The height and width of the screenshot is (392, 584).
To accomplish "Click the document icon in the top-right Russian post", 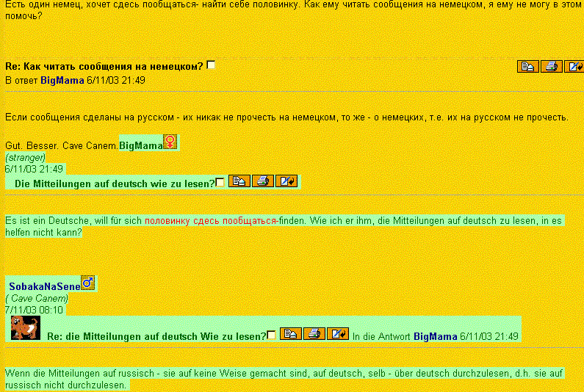I will 527,67.
